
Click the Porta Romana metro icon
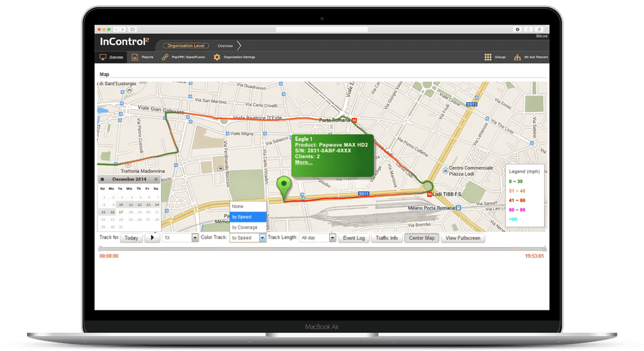tap(354, 120)
